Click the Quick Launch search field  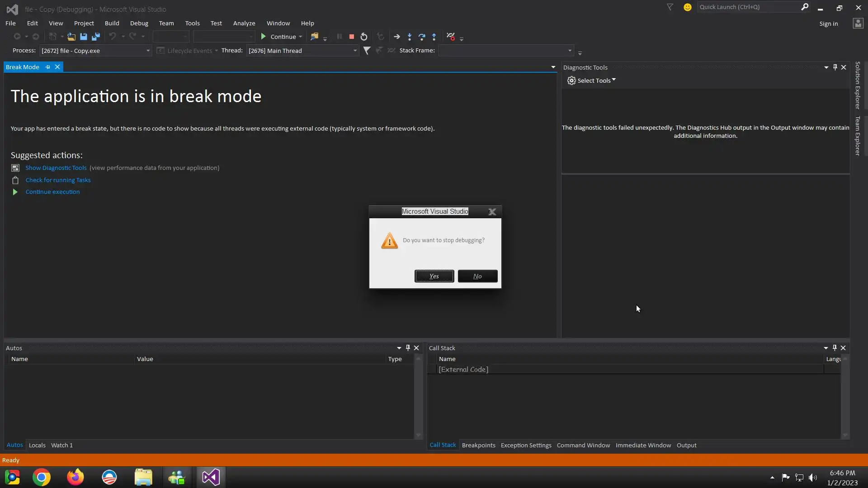pyautogui.click(x=748, y=7)
